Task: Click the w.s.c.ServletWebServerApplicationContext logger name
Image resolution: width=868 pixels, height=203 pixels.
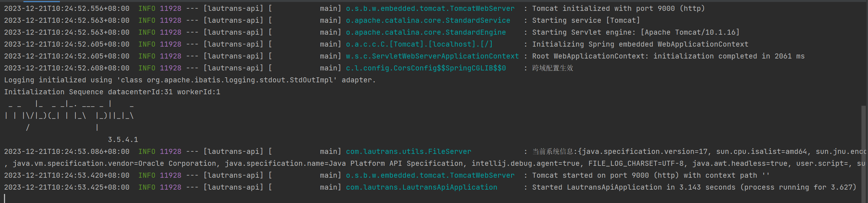Action: pyautogui.click(x=432, y=56)
